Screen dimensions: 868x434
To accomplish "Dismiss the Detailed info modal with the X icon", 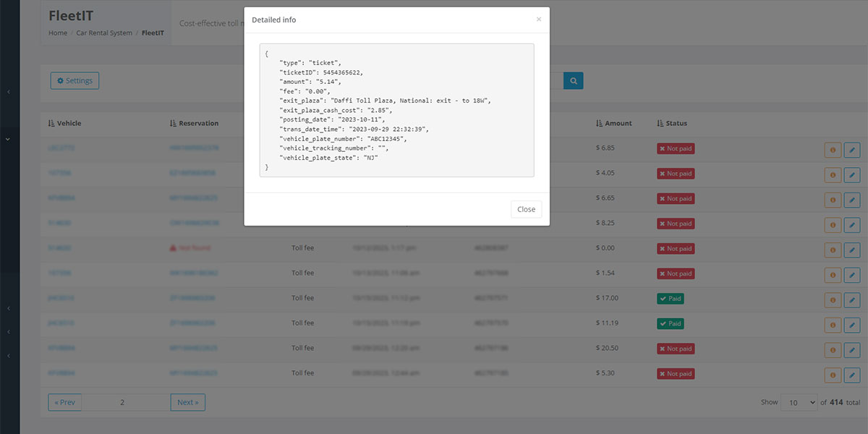I will click(x=538, y=20).
